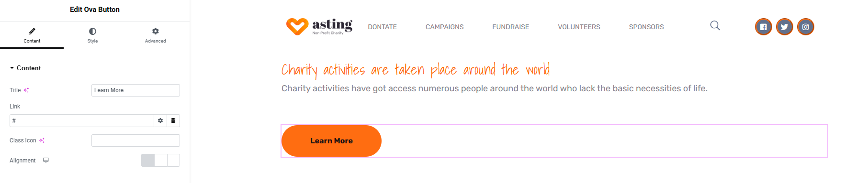
Task: Click the search magnifier icon in header
Action: click(x=715, y=25)
